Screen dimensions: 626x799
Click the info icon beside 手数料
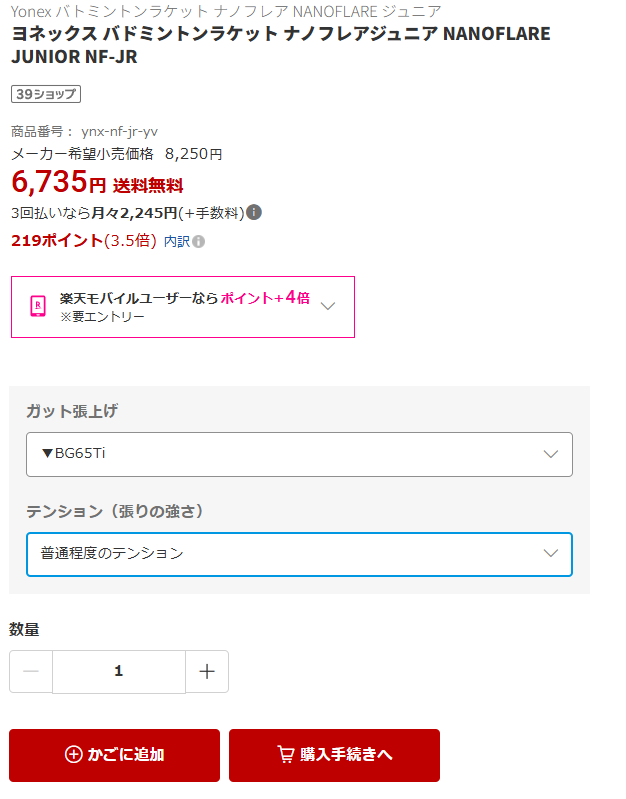coord(255,212)
